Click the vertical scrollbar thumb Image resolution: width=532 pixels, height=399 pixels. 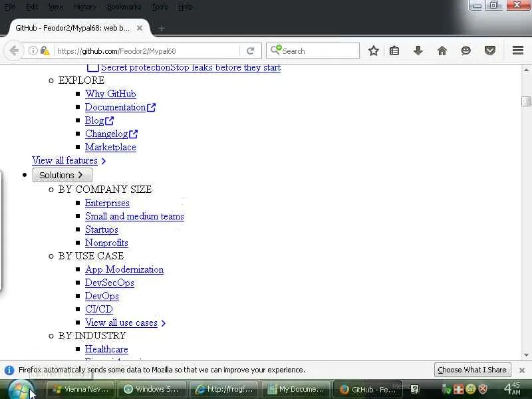(x=526, y=101)
